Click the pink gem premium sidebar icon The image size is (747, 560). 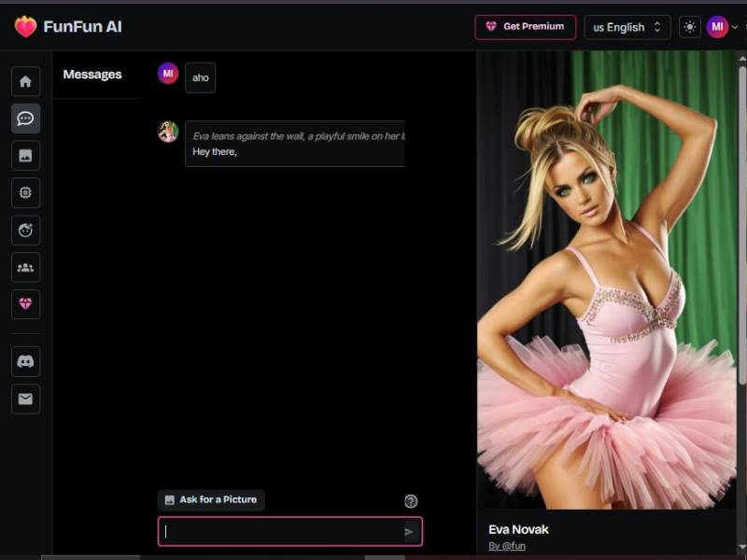[25, 304]
